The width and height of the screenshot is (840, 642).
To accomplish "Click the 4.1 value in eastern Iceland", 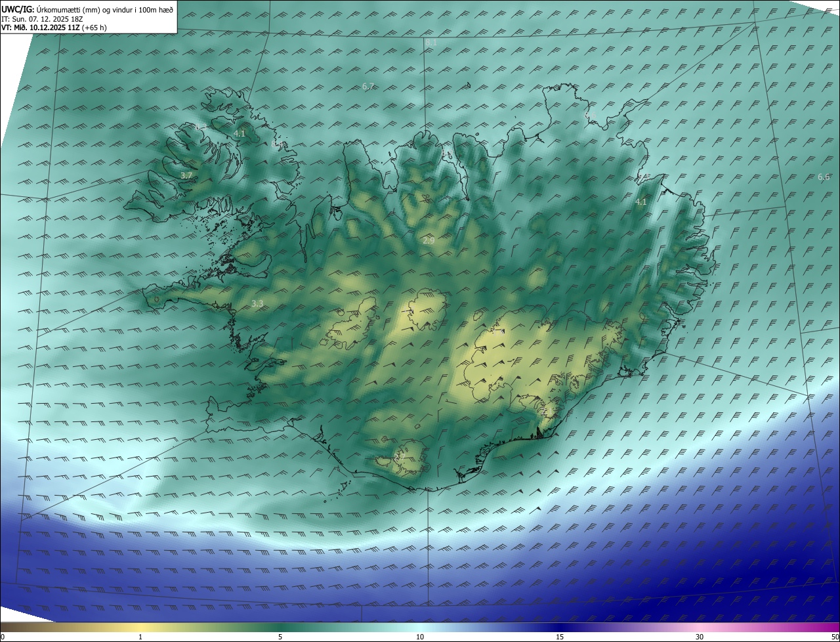I will [641, 202].
